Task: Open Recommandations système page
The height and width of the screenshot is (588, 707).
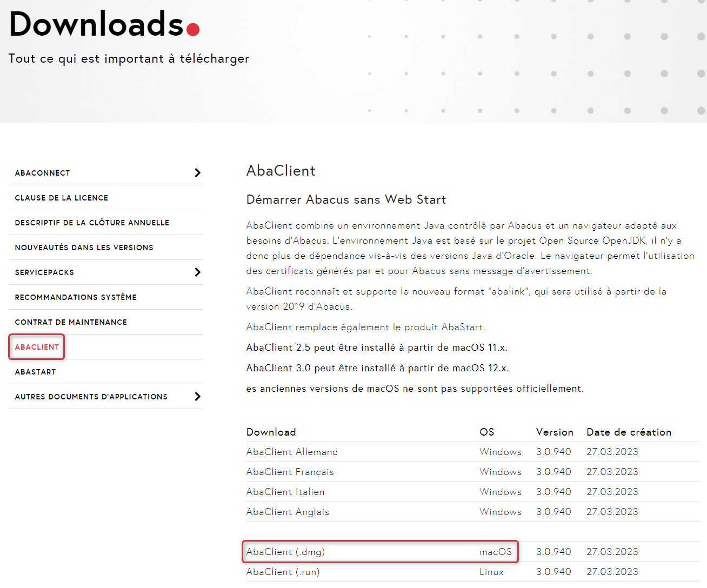Action: tap(76, 297)
